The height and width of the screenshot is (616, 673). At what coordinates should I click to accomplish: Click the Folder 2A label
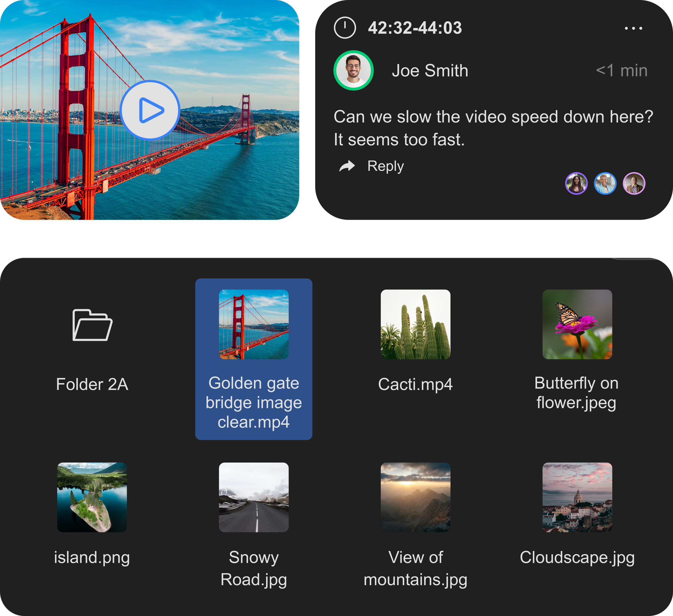click(92, 384)
